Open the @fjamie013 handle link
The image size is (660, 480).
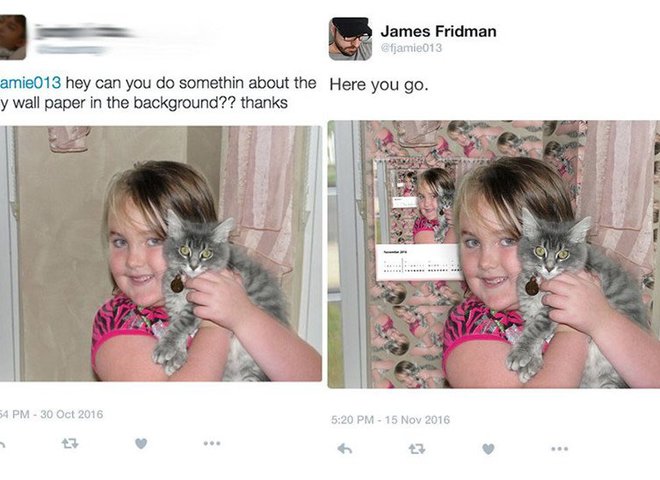point(411,48)
